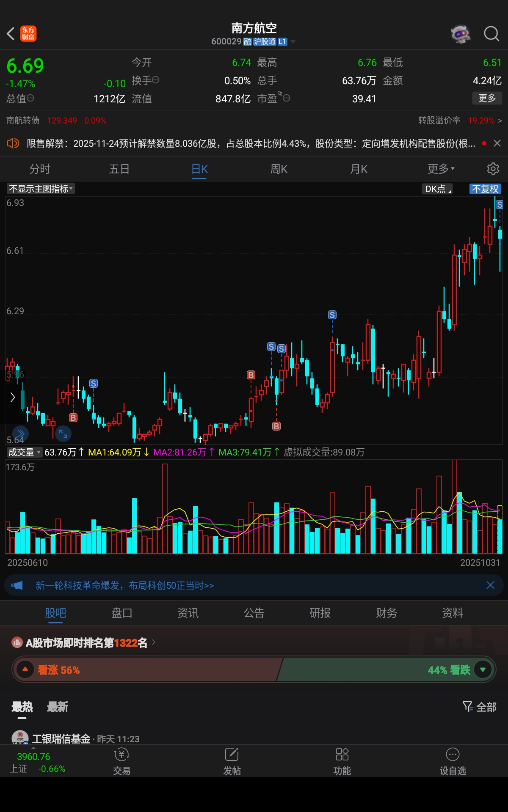
Task: Tap 设自选 add to watchlist icon
Action: point(453,762)
